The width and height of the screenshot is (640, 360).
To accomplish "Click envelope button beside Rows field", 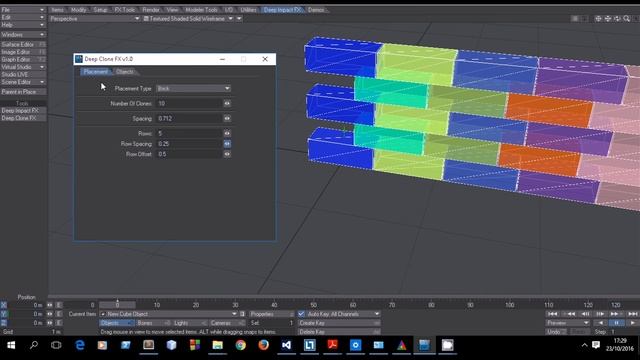I will point(227,133).
